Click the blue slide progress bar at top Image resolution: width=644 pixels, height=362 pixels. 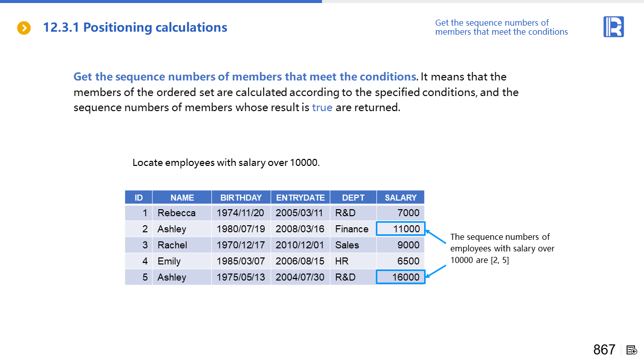(x=161, y=2)
